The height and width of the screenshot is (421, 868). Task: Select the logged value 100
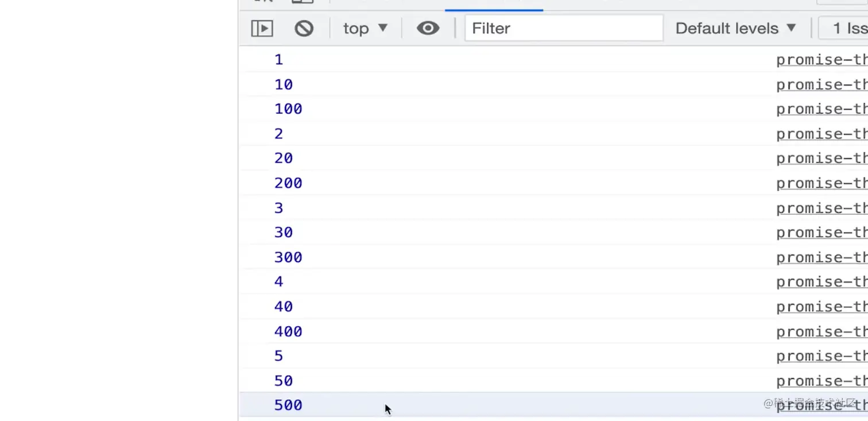288,109
